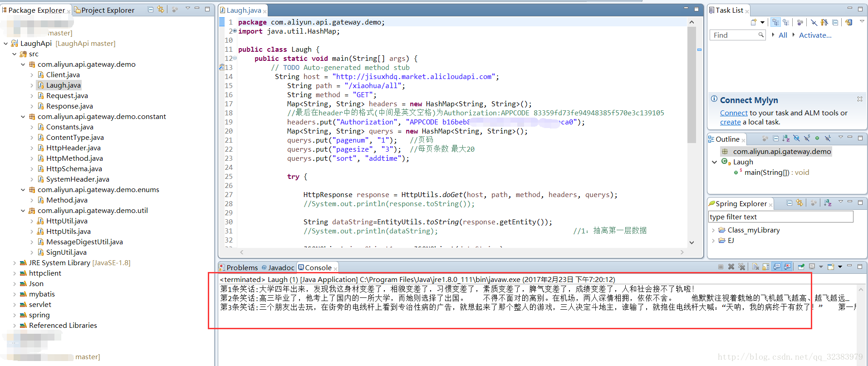
Task: Open Outline view menu triangle
Action: pos(840,137)
